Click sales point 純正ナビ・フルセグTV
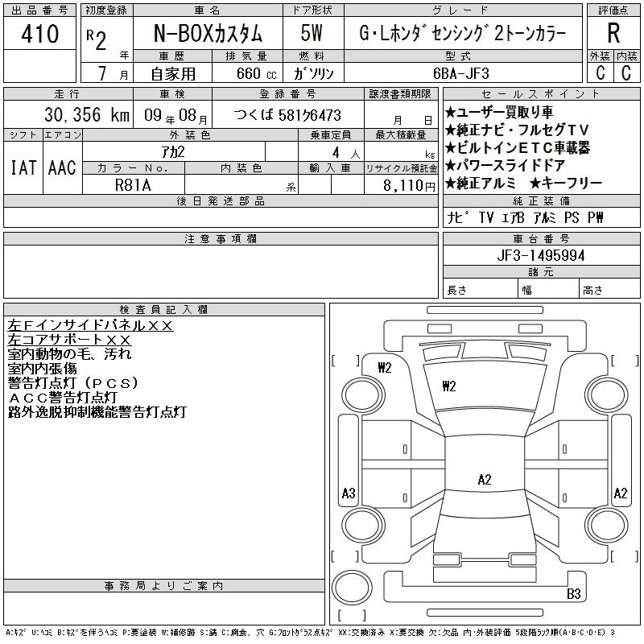Viewport: 644px width, 644px height. [517, 130]
